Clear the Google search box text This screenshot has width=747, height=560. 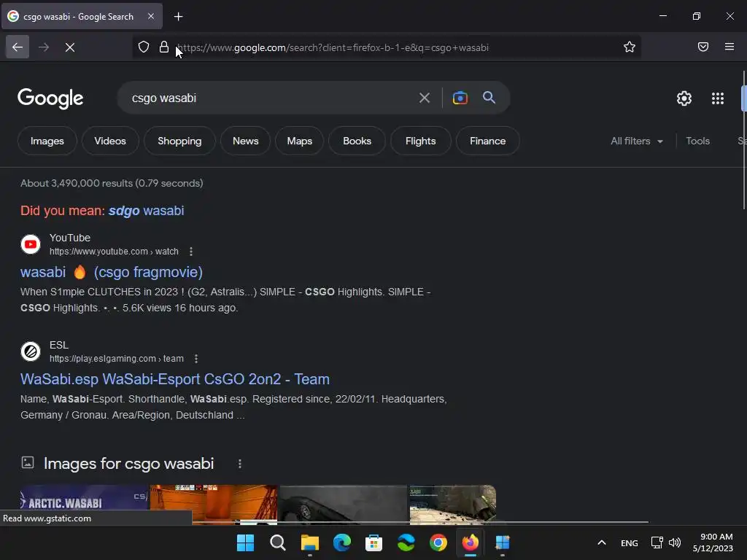[425, 98]
